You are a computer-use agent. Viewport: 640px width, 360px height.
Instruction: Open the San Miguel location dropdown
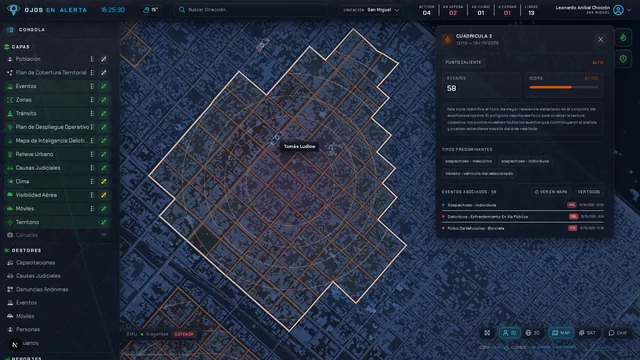[x=371, y=10]
